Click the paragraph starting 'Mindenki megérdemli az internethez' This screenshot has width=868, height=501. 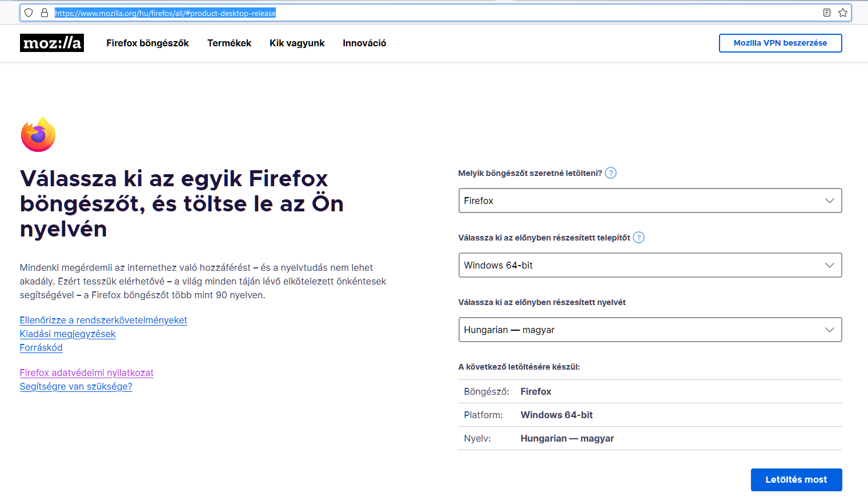[203, 281]
